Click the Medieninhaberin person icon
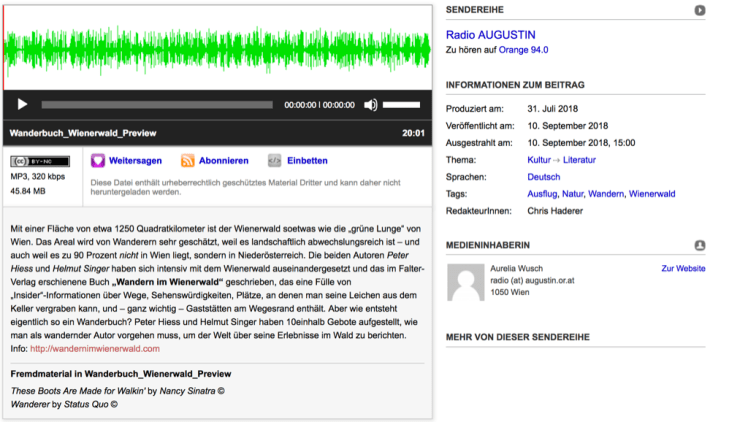The width and height of the screenshot is (748, 422). click(700, 244)
